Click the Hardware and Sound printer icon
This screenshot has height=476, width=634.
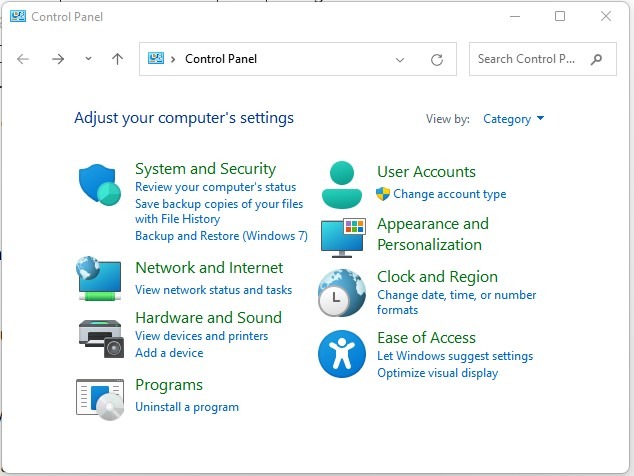pyautogui.click(x=100, y=338)
